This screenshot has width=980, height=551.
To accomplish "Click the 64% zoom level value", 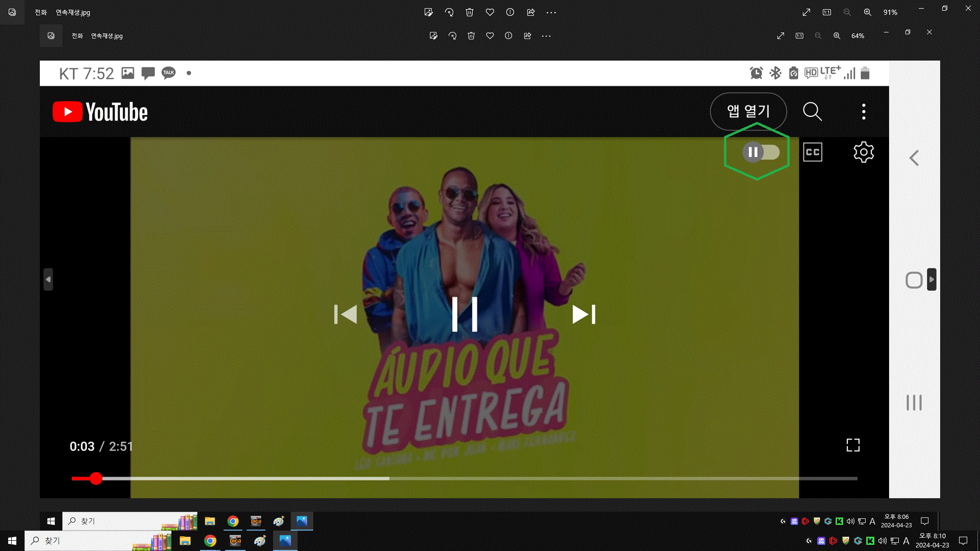I will click(857, 36).
